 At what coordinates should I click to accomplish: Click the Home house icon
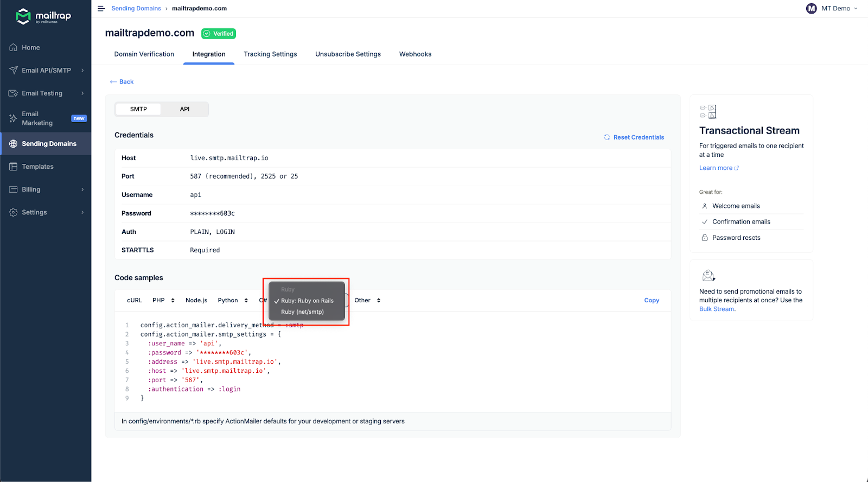pos(14,48)
